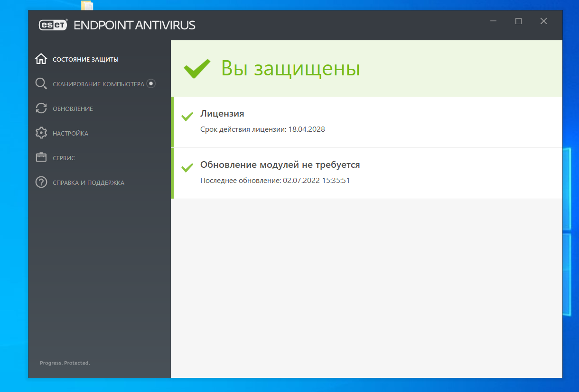Click the Последнее обновление timestamp text
Screen dimensions: 579x392
coord(275,181)
